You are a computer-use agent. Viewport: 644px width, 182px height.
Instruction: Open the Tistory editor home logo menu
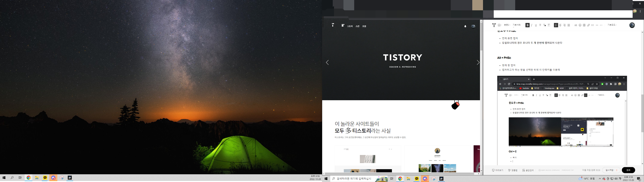coord(494,25)
